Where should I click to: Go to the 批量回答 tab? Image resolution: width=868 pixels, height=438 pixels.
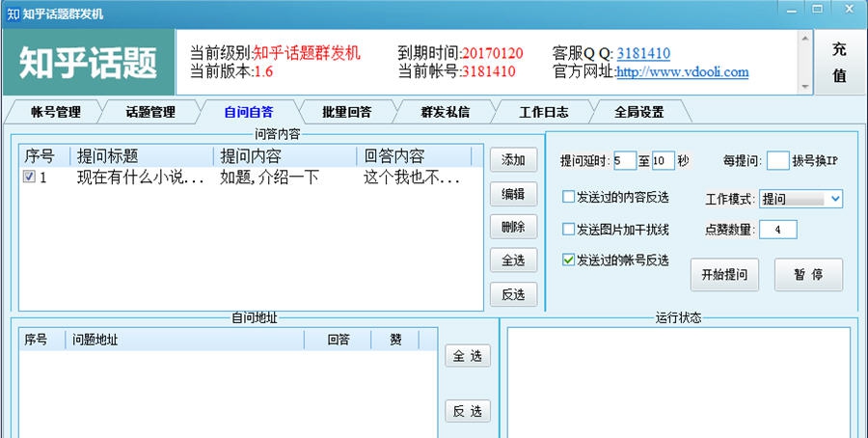(x=346, y=112)
